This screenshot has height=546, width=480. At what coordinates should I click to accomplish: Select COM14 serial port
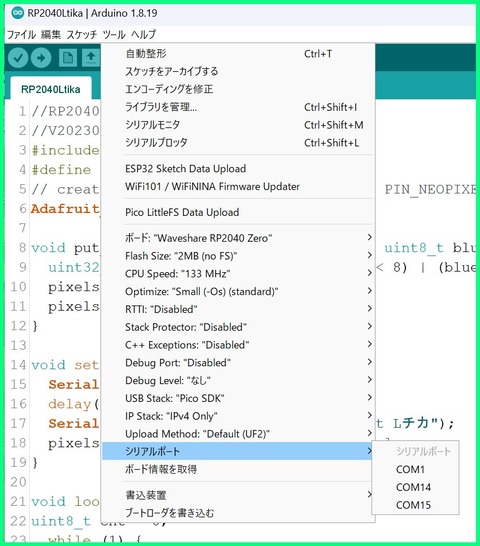pyautogui.click(x=416, y=487)
